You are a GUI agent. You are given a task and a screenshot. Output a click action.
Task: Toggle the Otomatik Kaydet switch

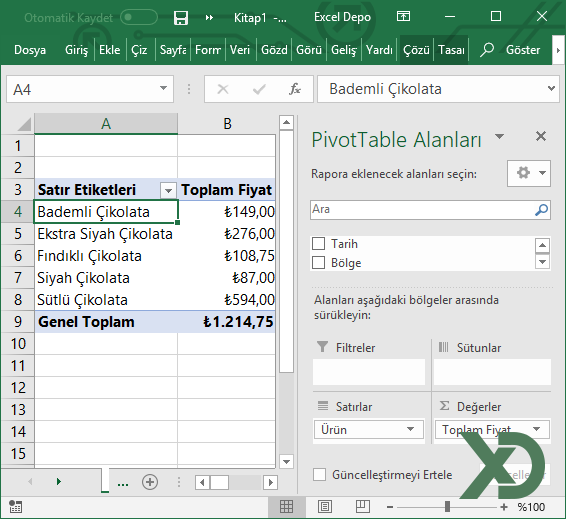point(139,17)
